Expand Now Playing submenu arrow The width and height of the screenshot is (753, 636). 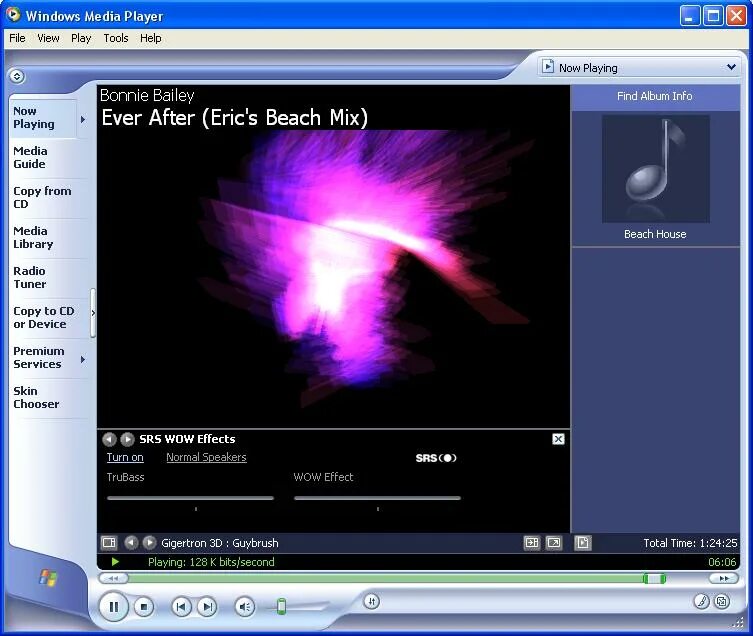click(83, 119)
